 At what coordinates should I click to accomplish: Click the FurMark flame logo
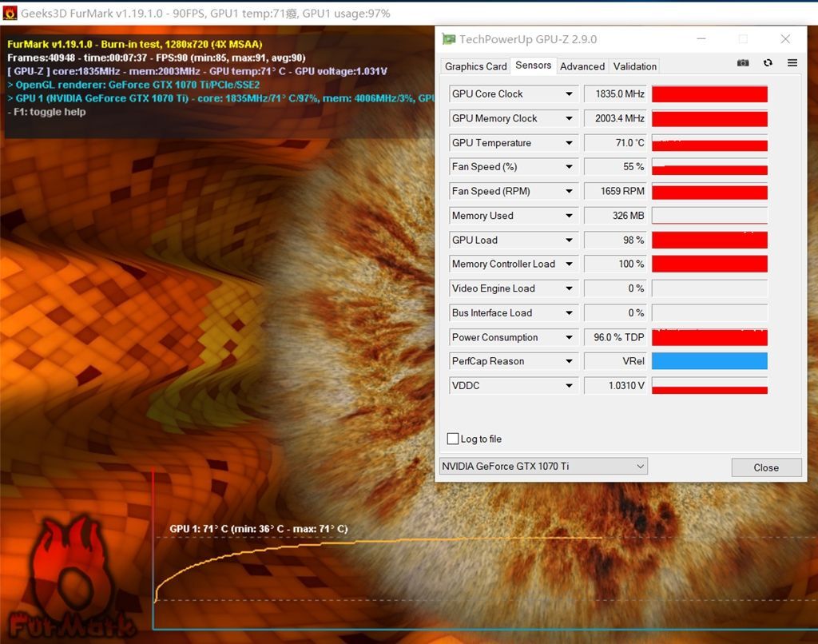70,577
